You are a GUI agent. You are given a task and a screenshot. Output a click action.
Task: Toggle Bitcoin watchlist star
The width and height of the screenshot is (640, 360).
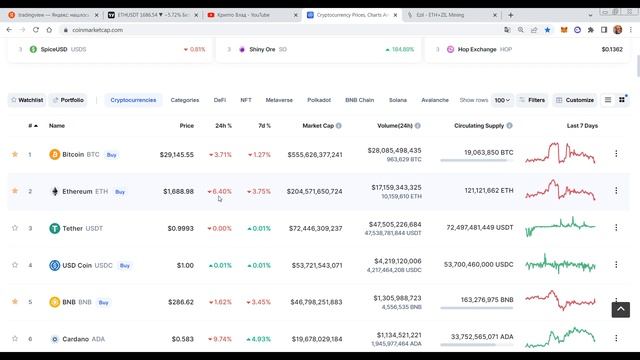tap(15, 154)
